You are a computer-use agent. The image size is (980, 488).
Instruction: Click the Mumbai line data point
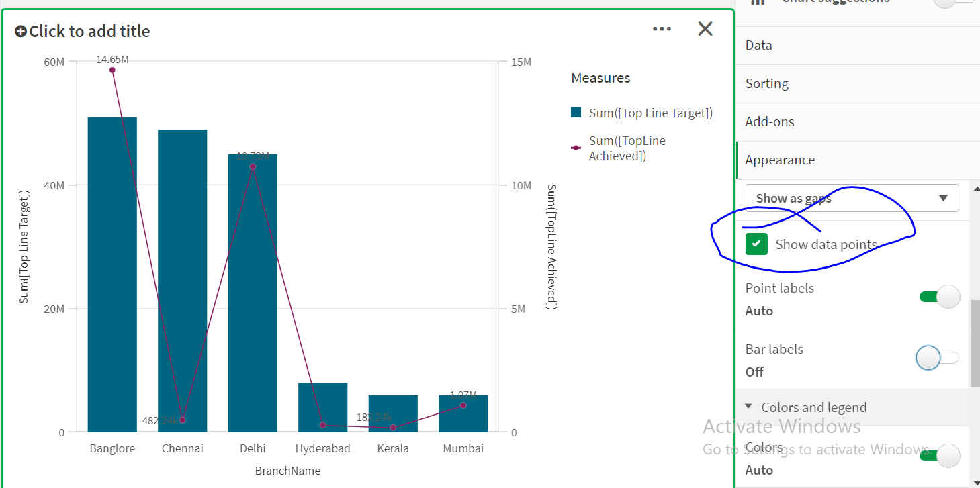[463, 405]
